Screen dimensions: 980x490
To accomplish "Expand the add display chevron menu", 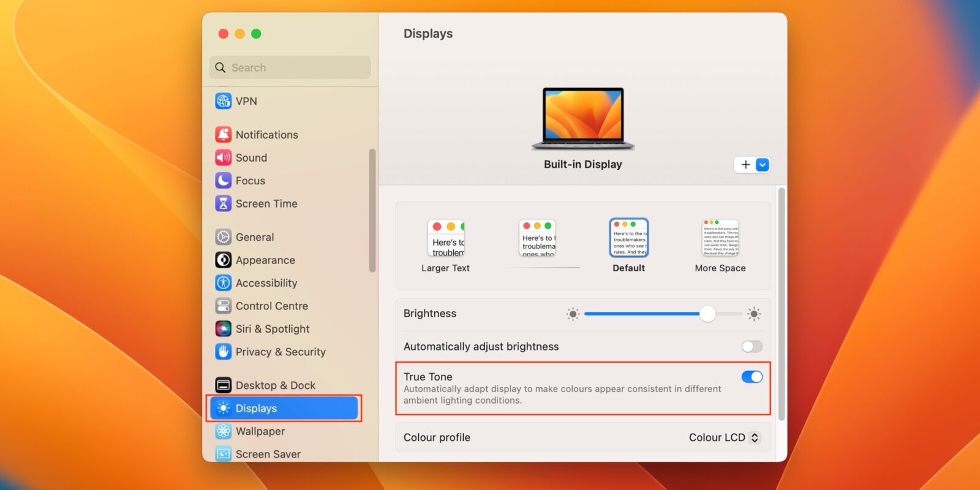I will tap(763, 165).
